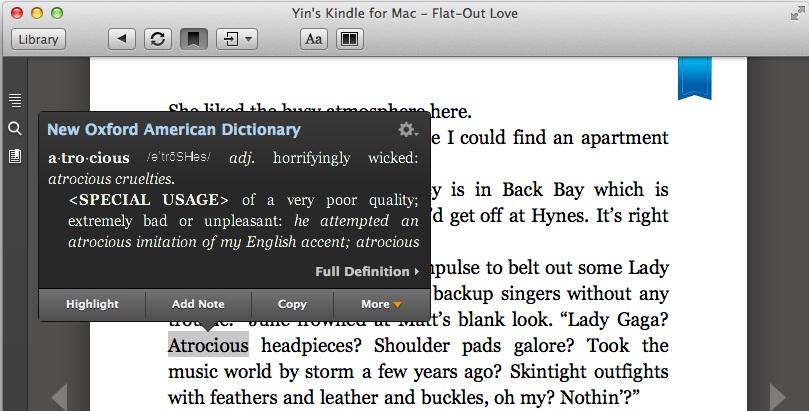809x411 pixels.
Task: Add a note to the selection
Action: coord(198,304)
